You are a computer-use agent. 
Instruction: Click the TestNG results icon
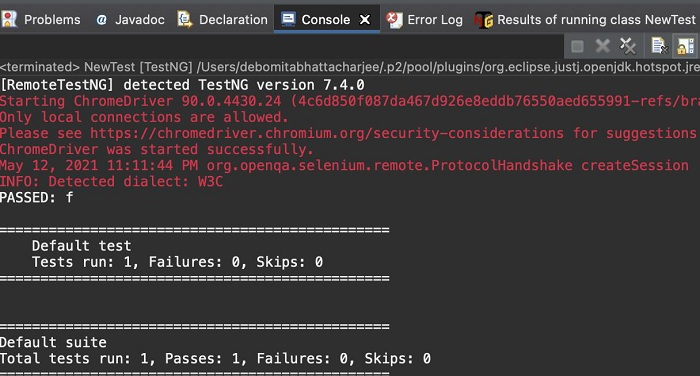coord(483,20)
